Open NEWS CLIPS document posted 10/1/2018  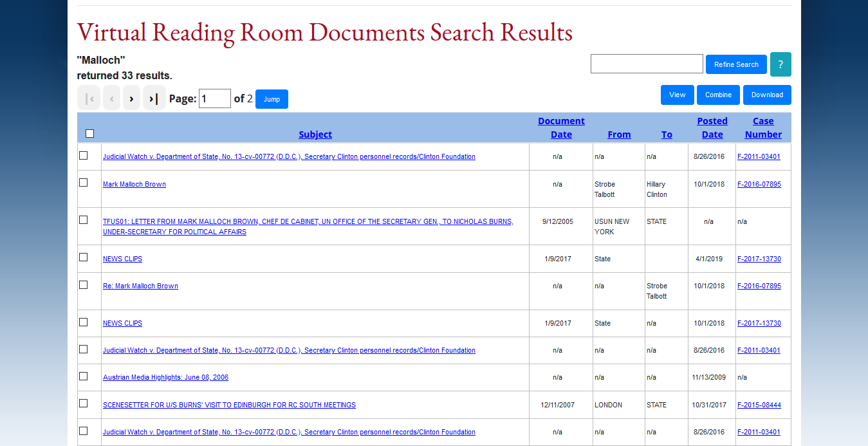[x=122, y=323]
